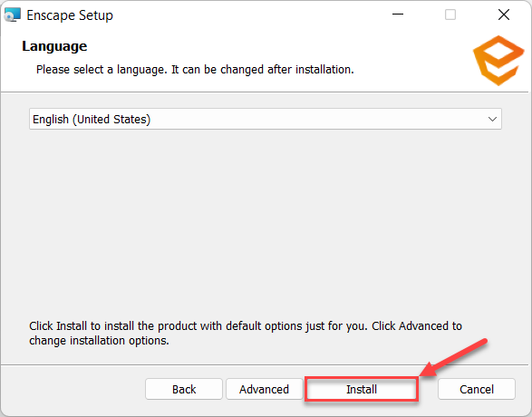The height and width of the screenshot is (417, 532).
Task: Click the Enscape Setup title bar icon
Action: click(x=13, y=15)
